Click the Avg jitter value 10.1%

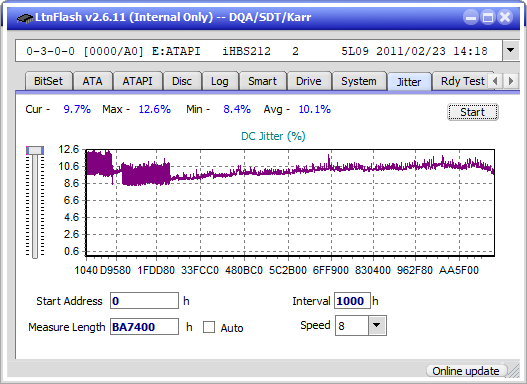(x=315, y=109)
